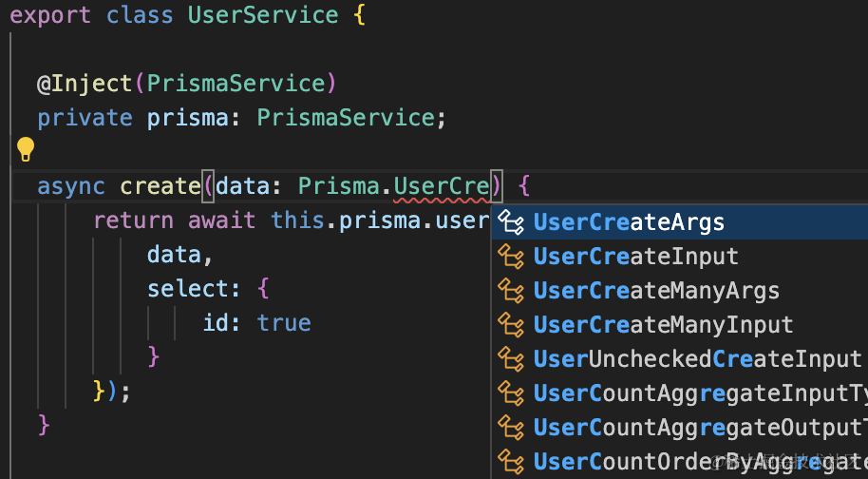Click the underlined UserCre text
868x479 pixels.
tap(441, 186)
